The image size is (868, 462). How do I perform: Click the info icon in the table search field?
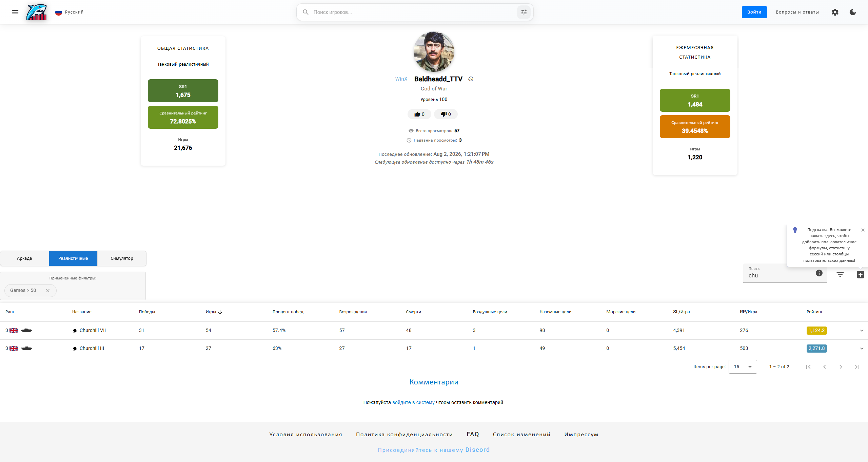(x=819, y=273)
